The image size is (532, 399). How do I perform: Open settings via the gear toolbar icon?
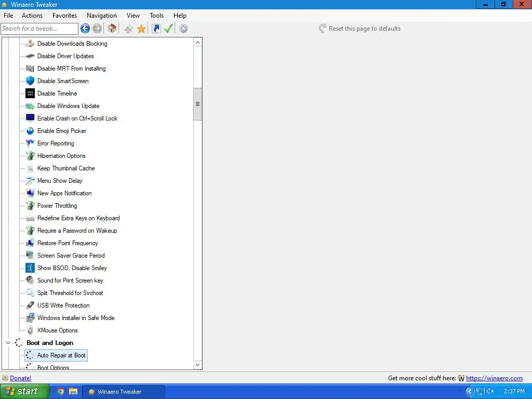click(183, 29)
